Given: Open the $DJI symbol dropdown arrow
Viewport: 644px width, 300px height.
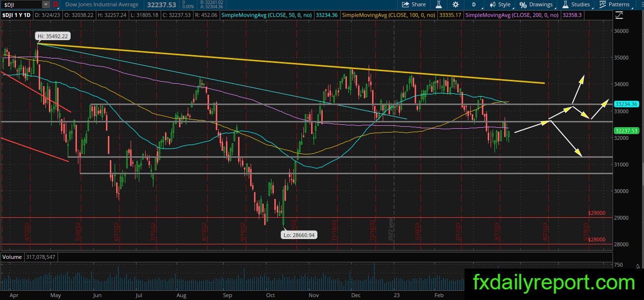Looking at the screenshot, I should (x=46, y=4).
